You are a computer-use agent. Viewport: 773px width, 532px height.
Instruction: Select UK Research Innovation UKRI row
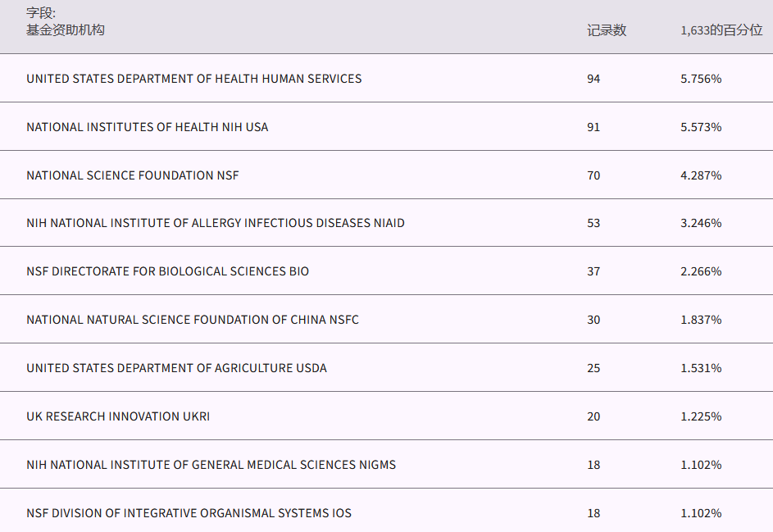[x=118, y=416]
